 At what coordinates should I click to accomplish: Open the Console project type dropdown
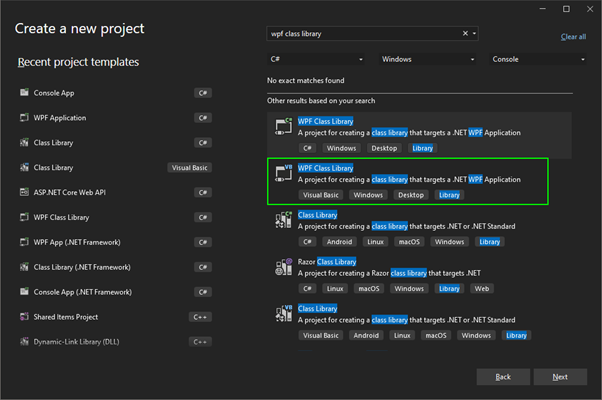[x=537, y=59]
